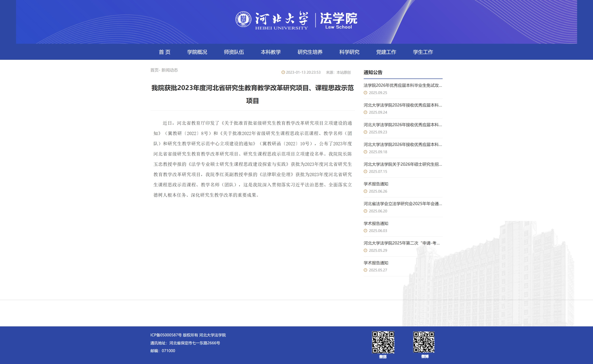Open the 师资队伍 navigation menu
The height and width of the screenshot is (364, 593).
(234, 52)
